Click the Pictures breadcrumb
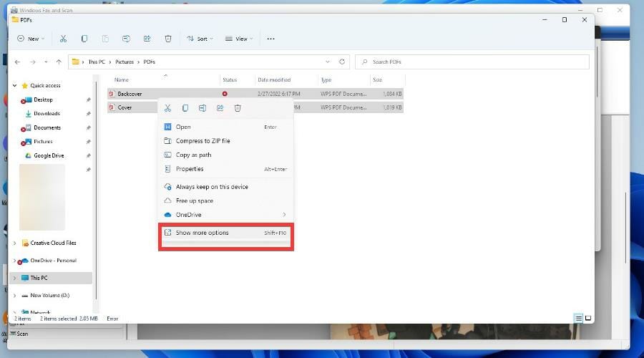The image size is (644, 358). (x=125, y=62)
